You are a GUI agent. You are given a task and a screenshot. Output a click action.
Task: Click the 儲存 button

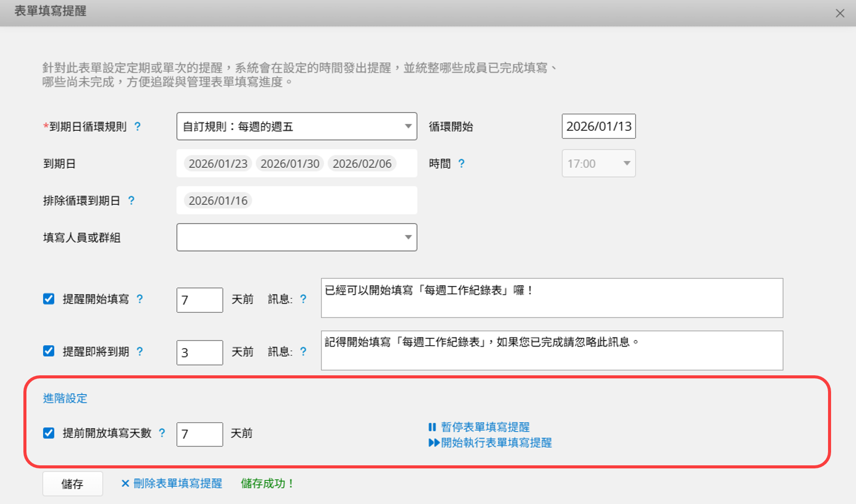[73, 484]
